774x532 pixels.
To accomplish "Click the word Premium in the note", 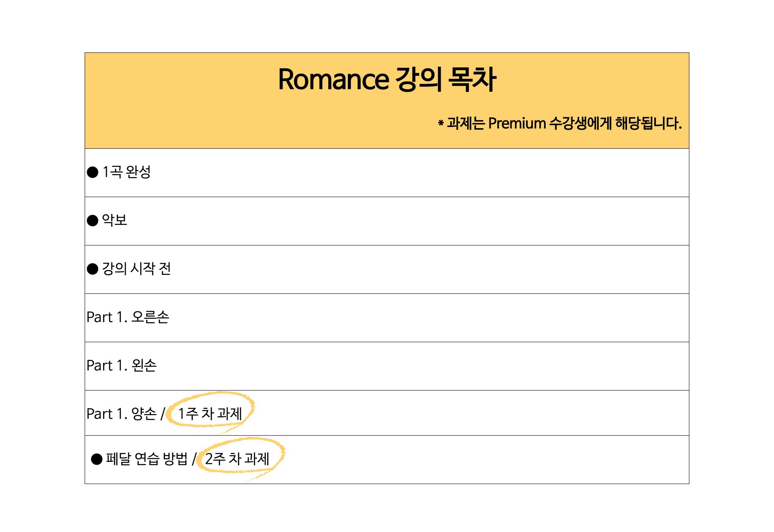I will [517, 123].
